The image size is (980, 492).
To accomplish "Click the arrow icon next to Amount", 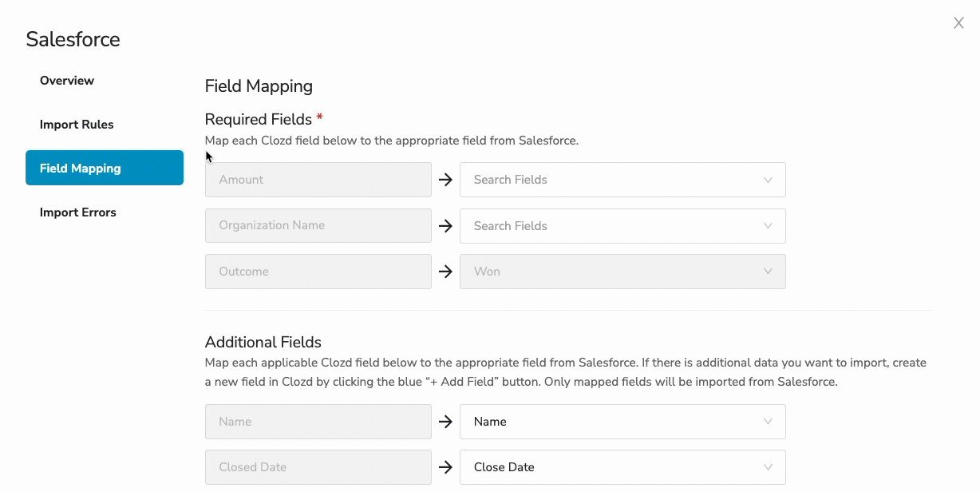I will [x=445, y=180].
